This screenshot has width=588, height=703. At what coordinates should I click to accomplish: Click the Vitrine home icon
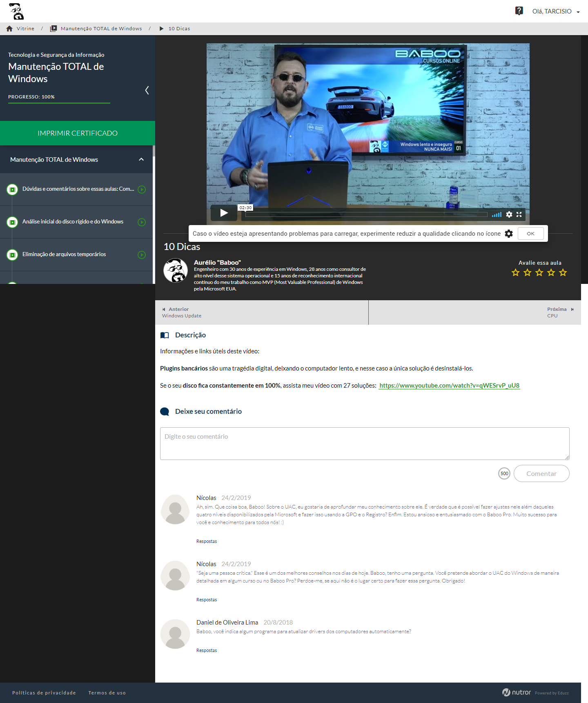(x=9, y=29)
